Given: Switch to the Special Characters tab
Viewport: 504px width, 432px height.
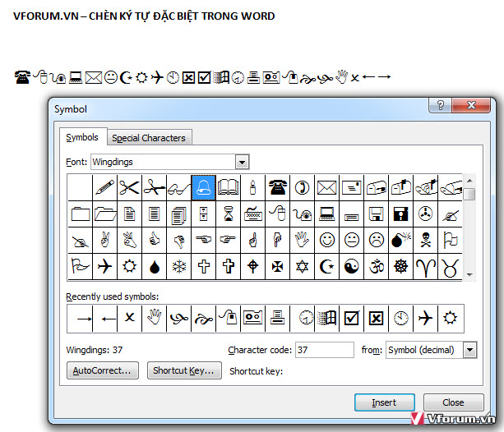Looking at the screenshot, I should pos(149,138).
